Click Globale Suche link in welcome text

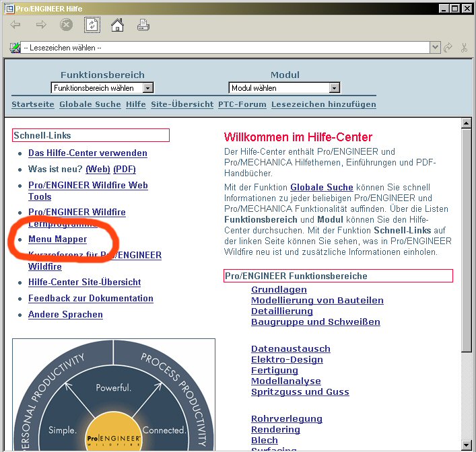click(322, 187)
